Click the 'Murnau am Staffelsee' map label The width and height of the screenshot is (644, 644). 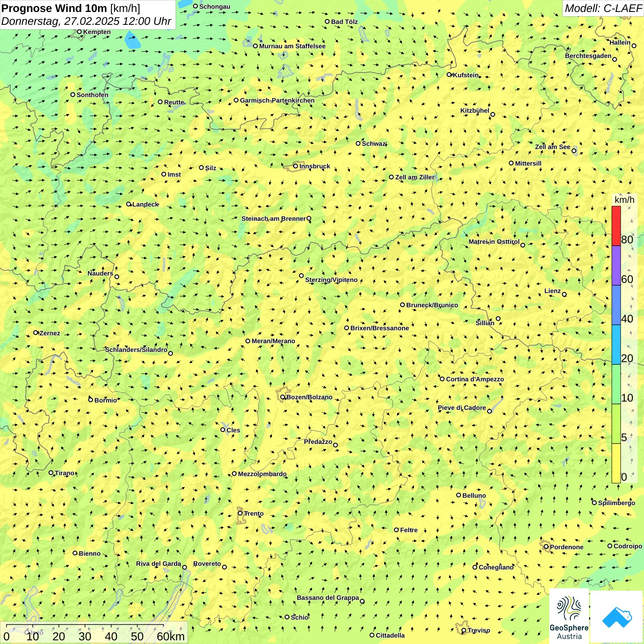(292, 46)
